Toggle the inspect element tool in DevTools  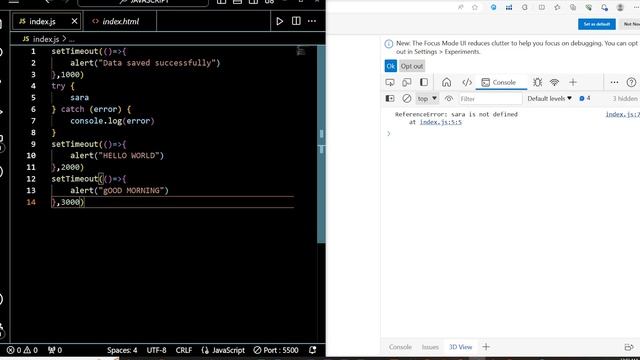tap(390, 82)
